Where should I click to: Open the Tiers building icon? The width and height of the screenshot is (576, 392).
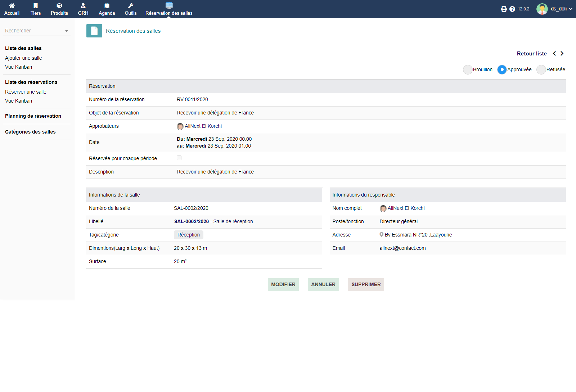[36, 6]
